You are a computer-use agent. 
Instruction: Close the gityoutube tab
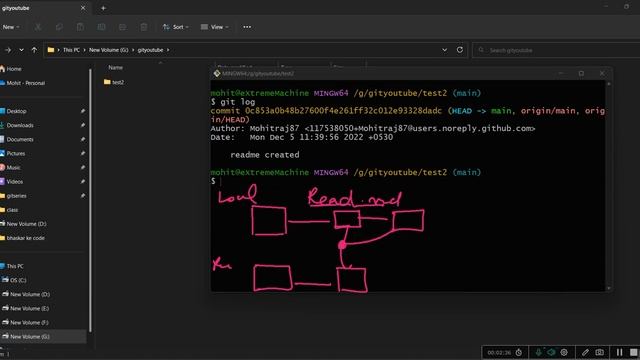point(83,8)
